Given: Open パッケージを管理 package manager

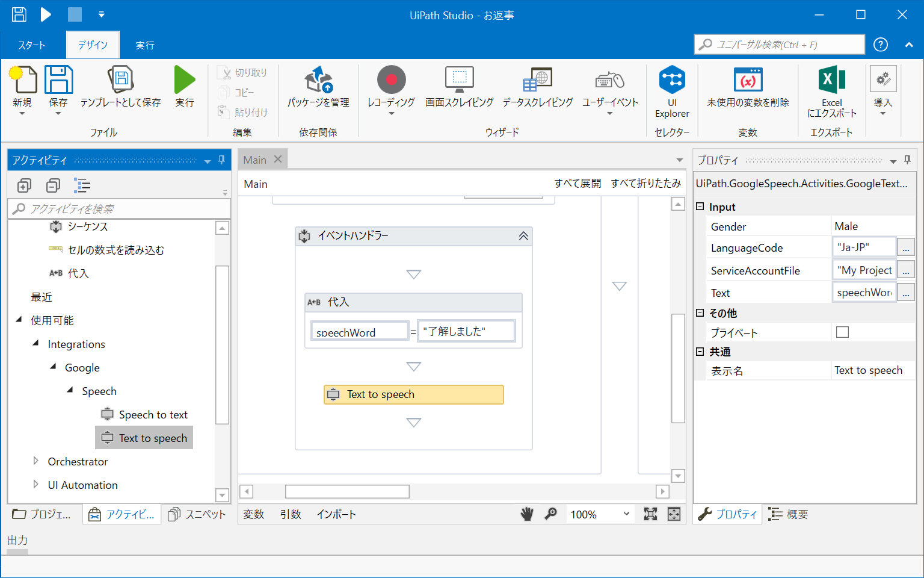Looking at the screenshot, I should pos(318,87).
